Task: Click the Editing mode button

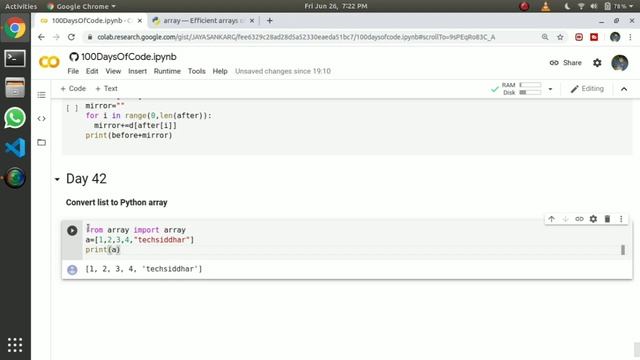Action: [x=587, y=89]
